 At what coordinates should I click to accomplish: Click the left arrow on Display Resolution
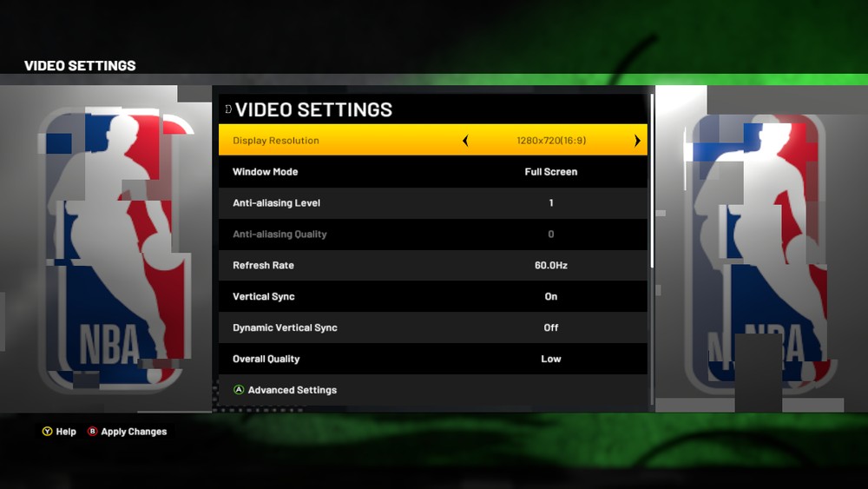(x=465, y=141)
